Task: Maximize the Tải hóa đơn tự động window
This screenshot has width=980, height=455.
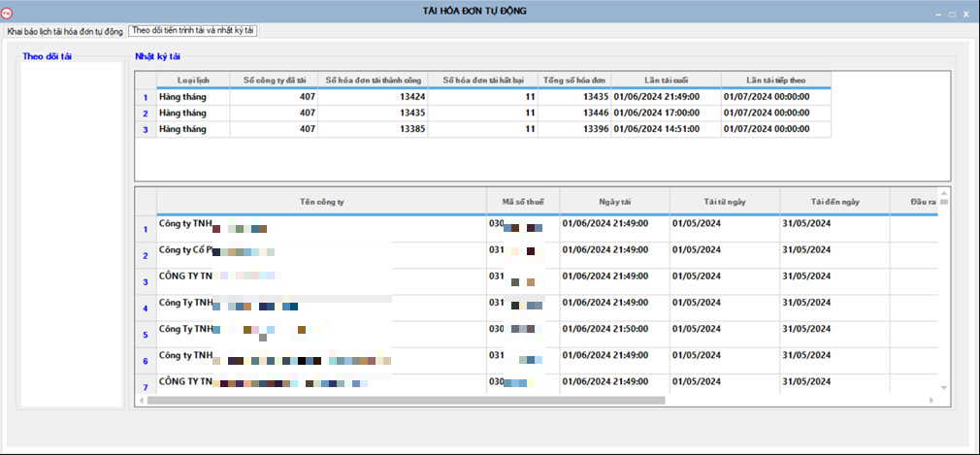Action: [952, 13]
